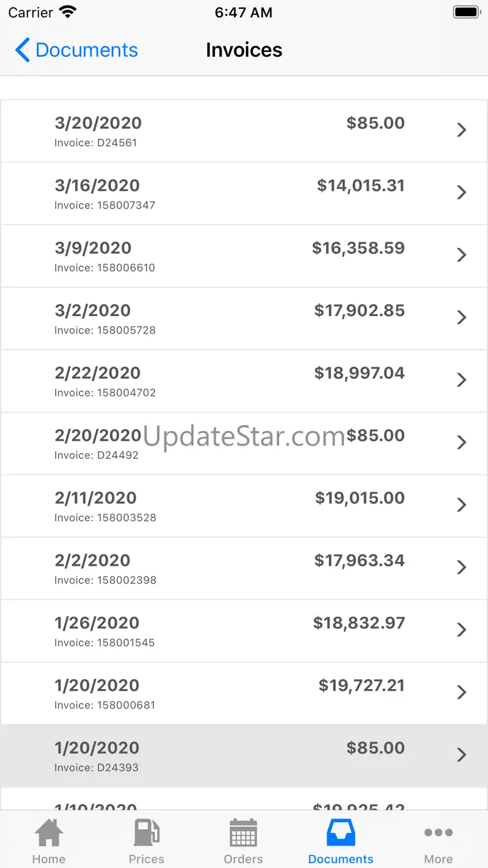
Task: Tap the blue back arrow icon
Action: coord(23,50)
